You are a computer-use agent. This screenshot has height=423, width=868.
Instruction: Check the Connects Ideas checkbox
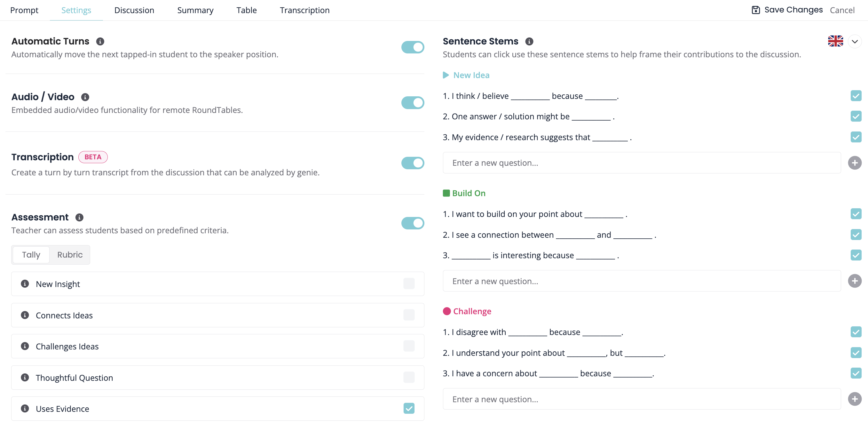tap(409, 315)
